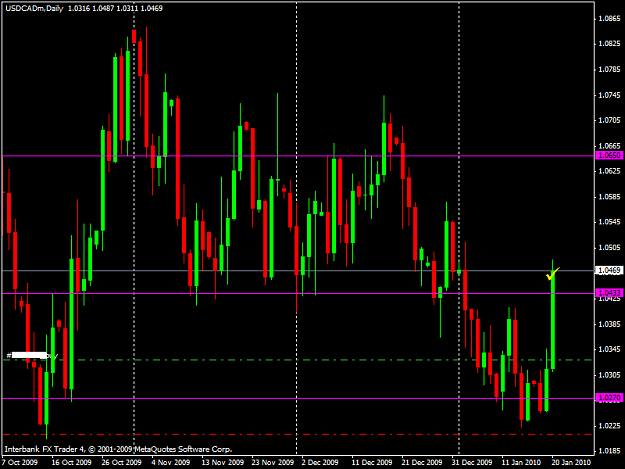625x469 pixels.
Task: Click the 1.0385 price scale value
Action: (x=610, y=324)
